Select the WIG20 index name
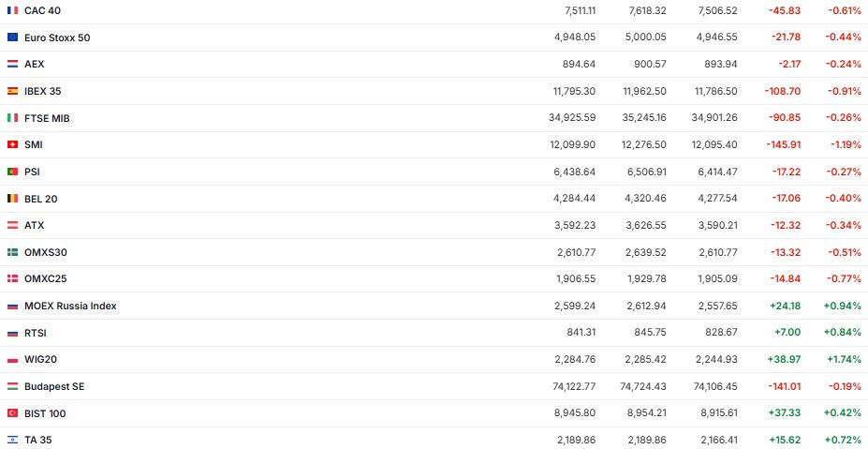The height and width of the screenshot is (449, 868). click(x=41, y=359)
